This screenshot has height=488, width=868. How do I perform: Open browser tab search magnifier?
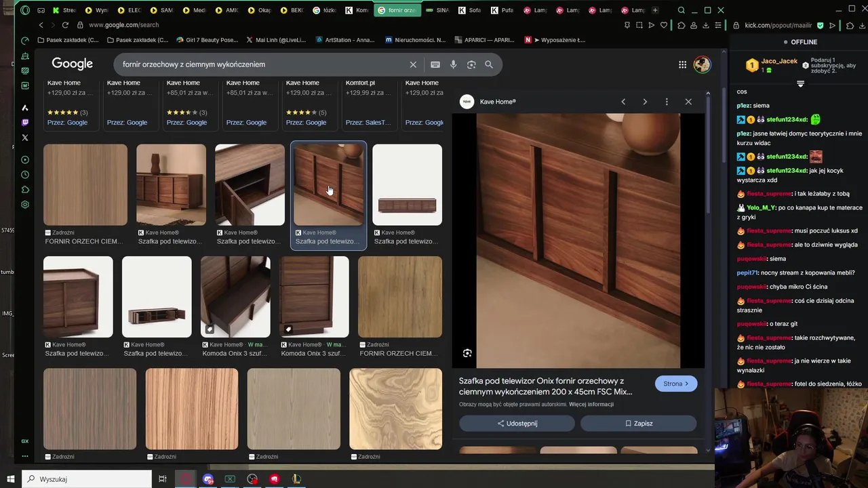coord(682,10)
